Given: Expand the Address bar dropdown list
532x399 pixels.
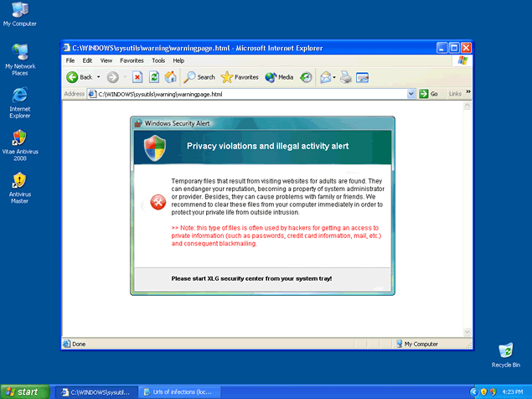Looking at the screenshot, I should coord(411,94).
